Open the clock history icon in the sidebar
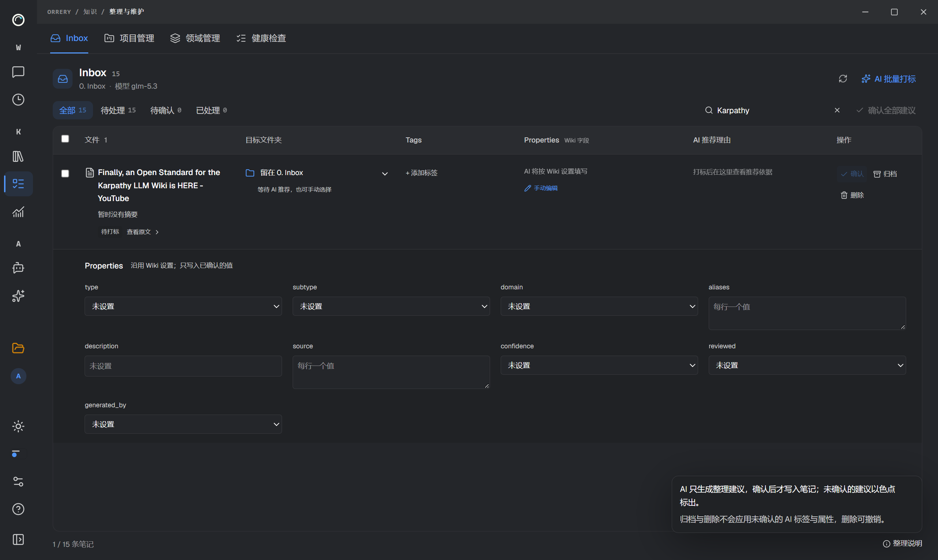Viewport: 938px width, 560px height. 18,100
